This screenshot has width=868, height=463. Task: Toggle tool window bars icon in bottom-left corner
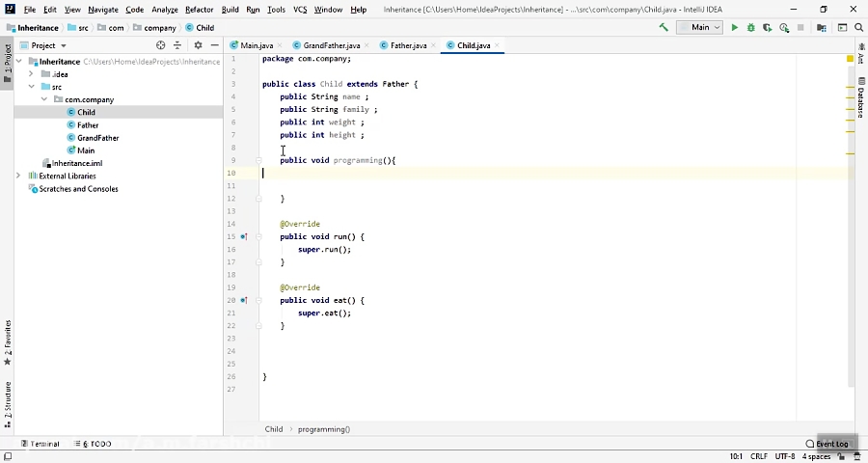8,456
